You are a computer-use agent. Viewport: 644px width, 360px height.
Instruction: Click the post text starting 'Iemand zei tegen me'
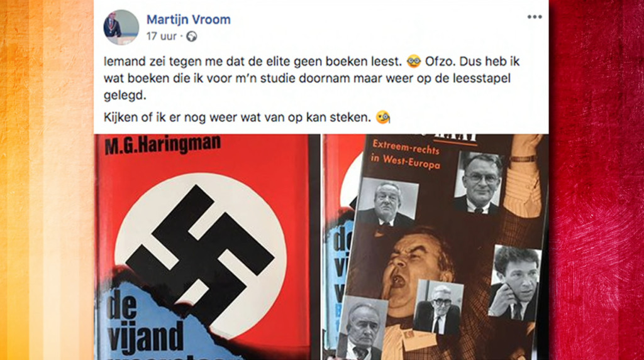pos(311,78)
